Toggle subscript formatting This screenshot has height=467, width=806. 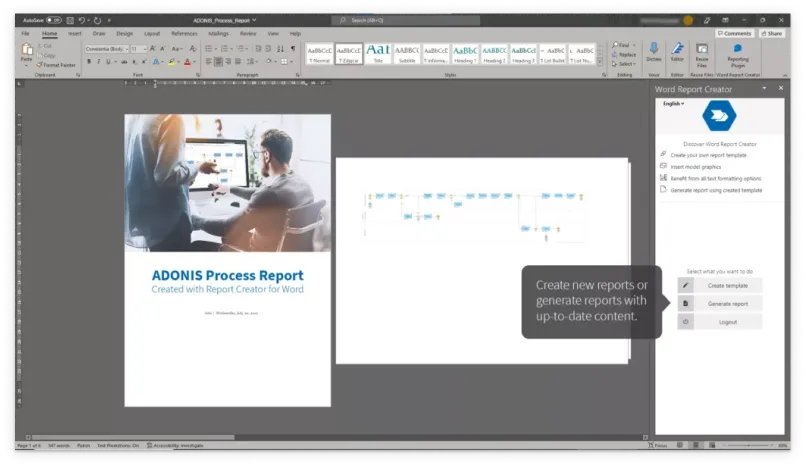pyautogui.click(x=134, y=62)
